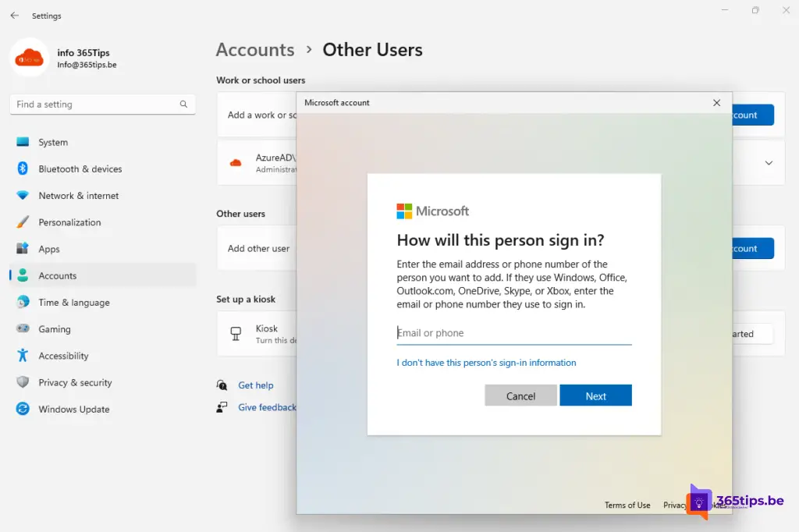
Task: Click the Privacy & security shield icon
Action: (23, 382)
